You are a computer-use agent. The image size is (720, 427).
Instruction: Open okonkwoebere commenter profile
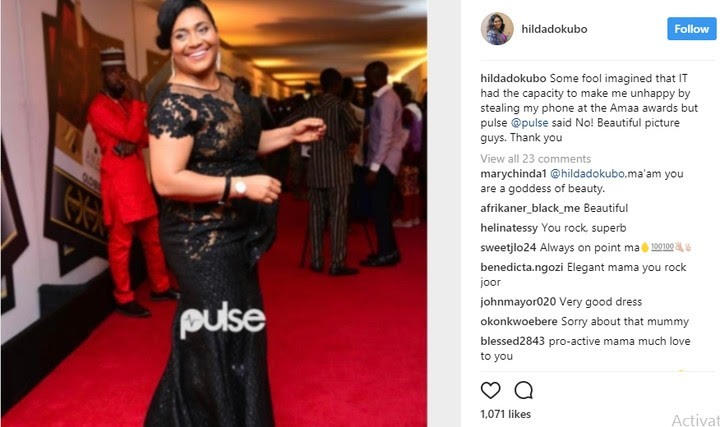pyautogui.click(x=519, y=321)
